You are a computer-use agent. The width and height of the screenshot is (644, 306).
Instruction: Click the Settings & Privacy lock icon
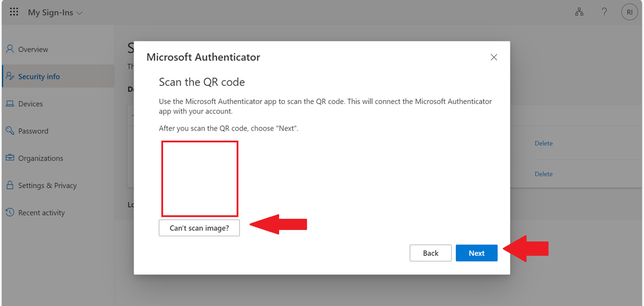[x=10, y=185]
